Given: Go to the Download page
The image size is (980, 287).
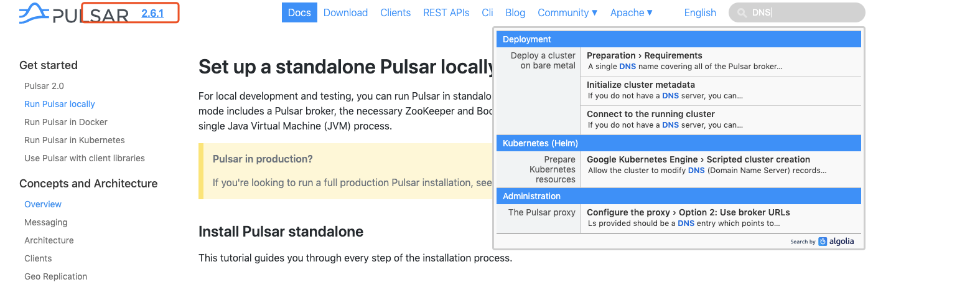Looking at the screenshot, I should (x=345, y=12).
